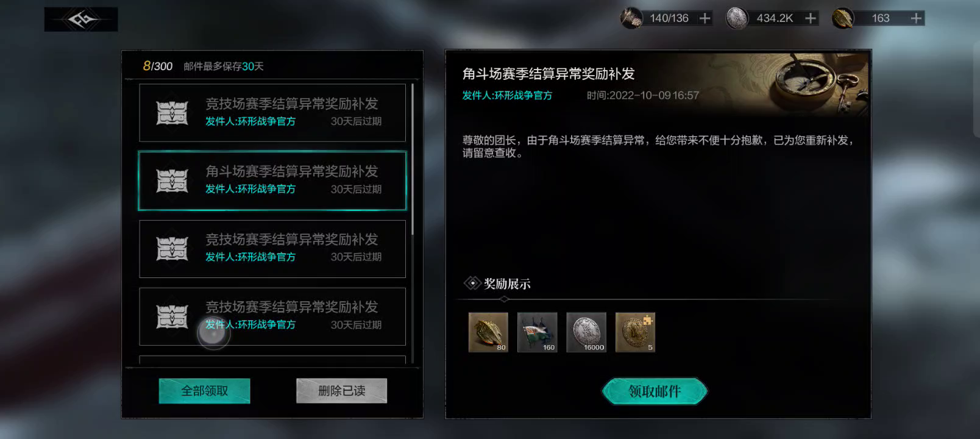Select the 角斗场赛季结算异常奖励补发 mail entry
Image resolution: width=980 pixels, height=439 pixels.
point(272,181)
